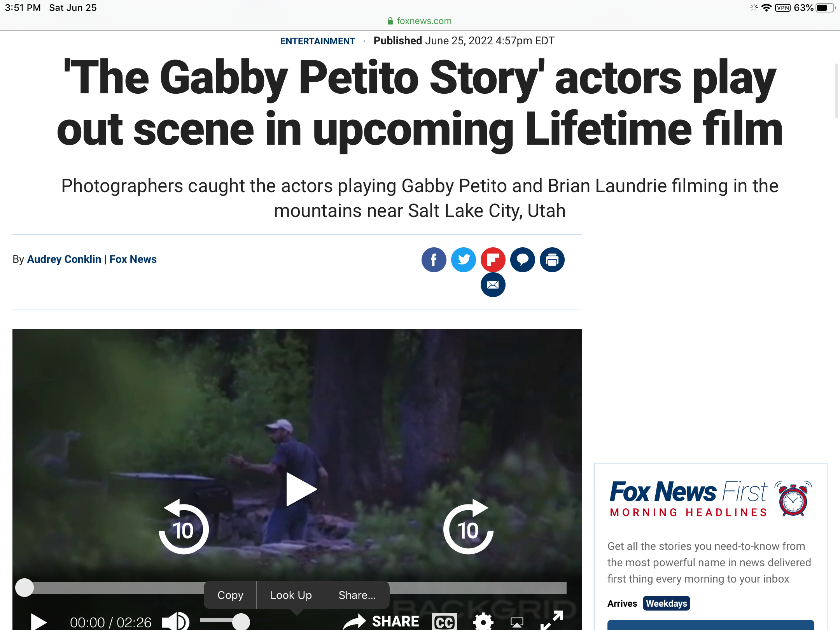Viewport: 840px width, 630px height.
Task: Email the article with envelope icon
Action: coord(493,285)
